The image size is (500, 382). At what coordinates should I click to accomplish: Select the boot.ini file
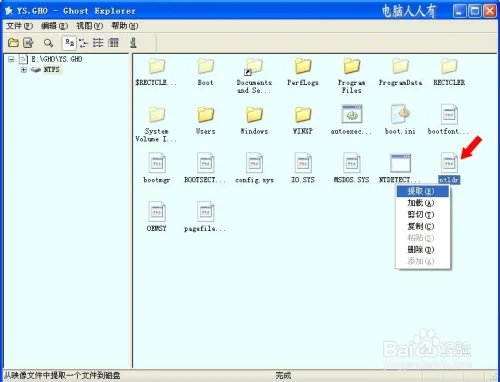(400, 114)
